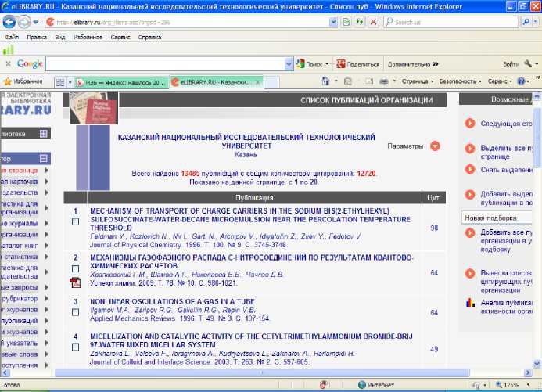The width and height of the screenshot is (542, 392).
Task: Open Nonlinear Oscillations of a Gas link
Action: [172, 301]
